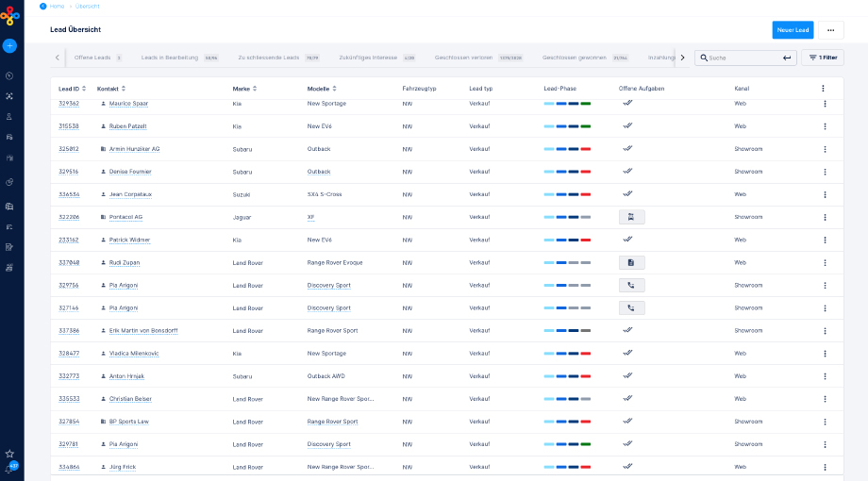868x481 pixels.
Task: Click the blue plus create button in sidebar
Action: coord(10,46)
